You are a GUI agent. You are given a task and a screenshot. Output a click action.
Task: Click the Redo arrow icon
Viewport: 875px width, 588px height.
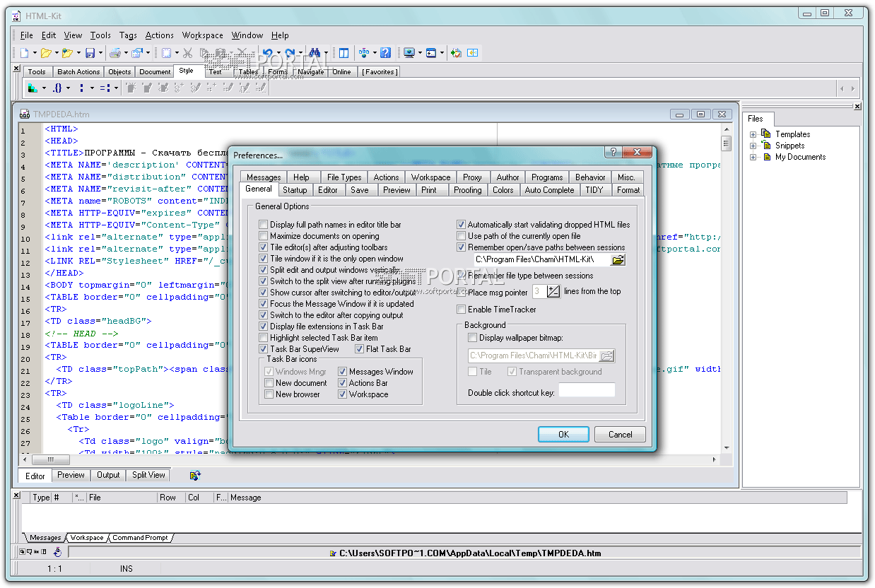[290, 53]
